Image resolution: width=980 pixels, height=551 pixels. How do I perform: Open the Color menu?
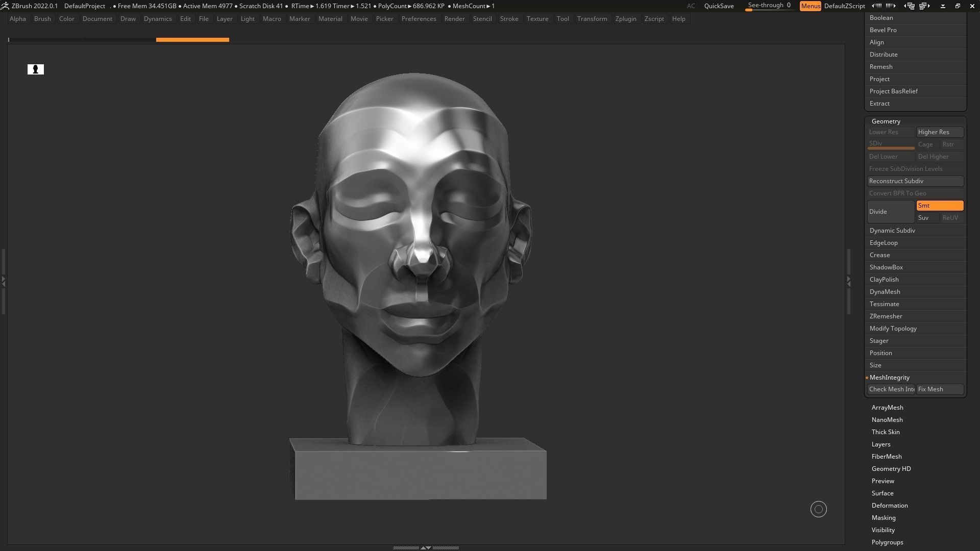pos(67,19)
